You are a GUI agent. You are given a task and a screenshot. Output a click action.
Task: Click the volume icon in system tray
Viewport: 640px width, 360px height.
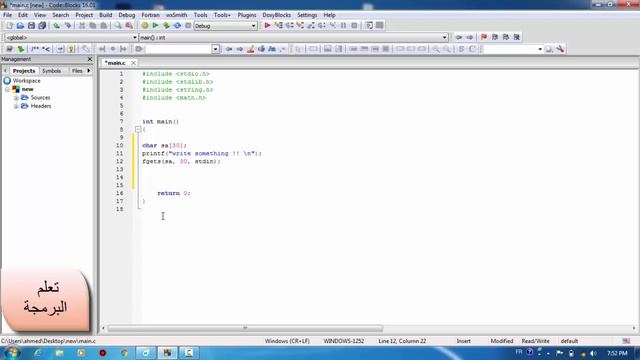pyautogui.click(x=594, y=353)
